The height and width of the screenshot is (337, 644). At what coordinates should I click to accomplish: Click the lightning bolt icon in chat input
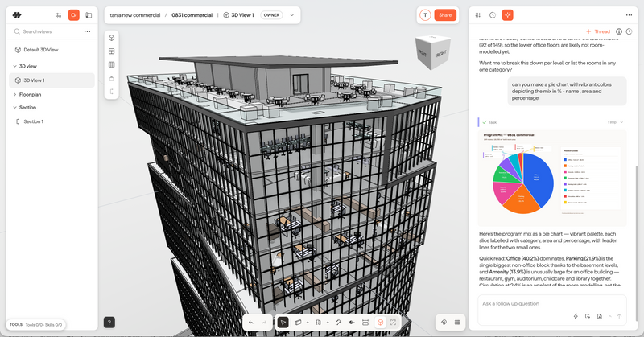coord(576,316)
